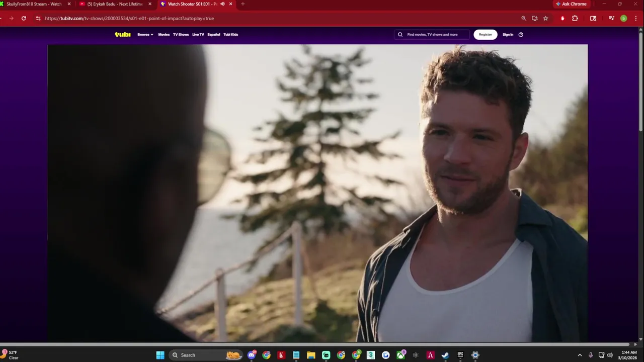Expand the Browse dropdown menu
The height and width of the screenshot is (362, 644).
[x=145, y=35]
